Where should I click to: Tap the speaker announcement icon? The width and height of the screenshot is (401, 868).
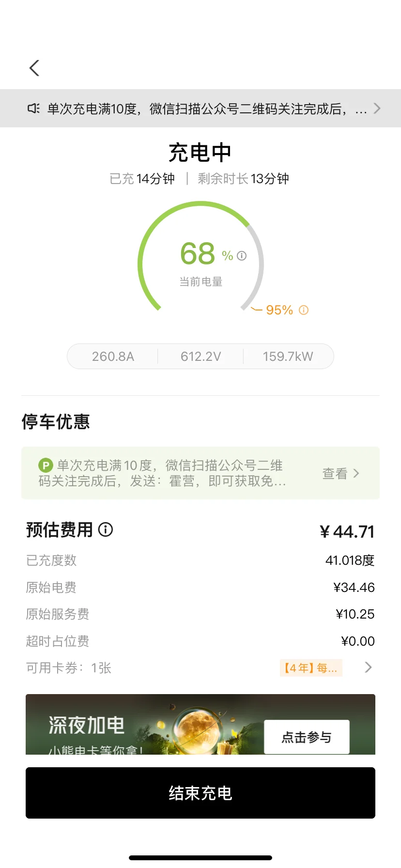33,108
